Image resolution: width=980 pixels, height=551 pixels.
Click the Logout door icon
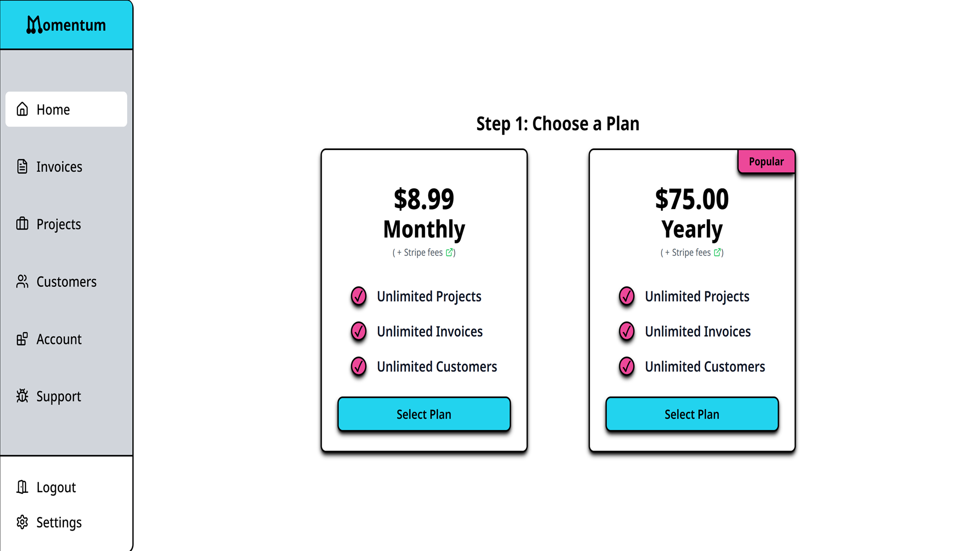tap(22, 487)
